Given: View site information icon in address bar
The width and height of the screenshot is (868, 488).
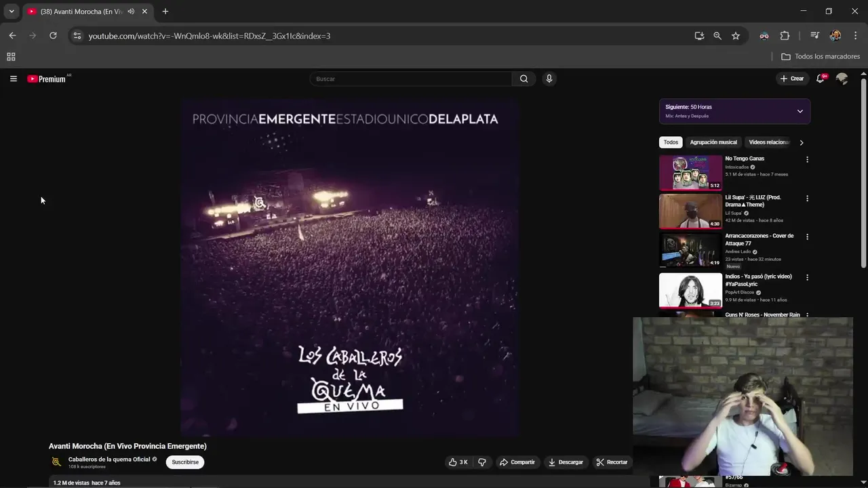Looking at the screenshot, I should tap(77, 36).
